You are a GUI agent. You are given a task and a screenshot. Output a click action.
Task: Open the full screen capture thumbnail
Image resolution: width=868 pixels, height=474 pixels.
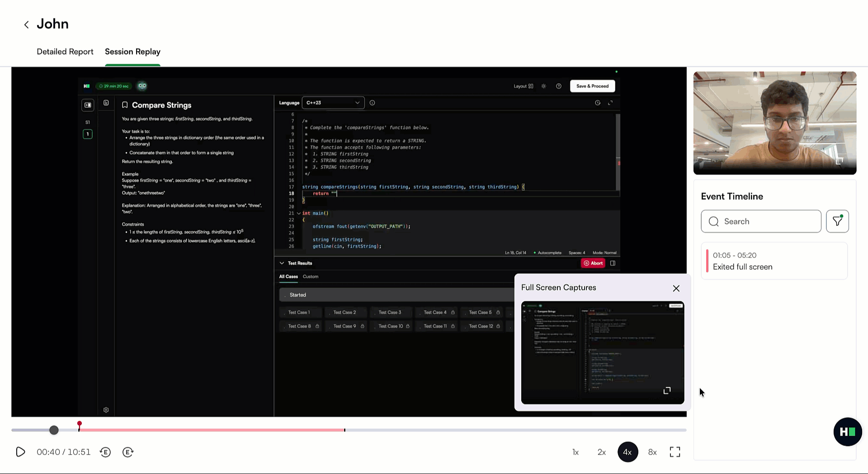point(602,352)
